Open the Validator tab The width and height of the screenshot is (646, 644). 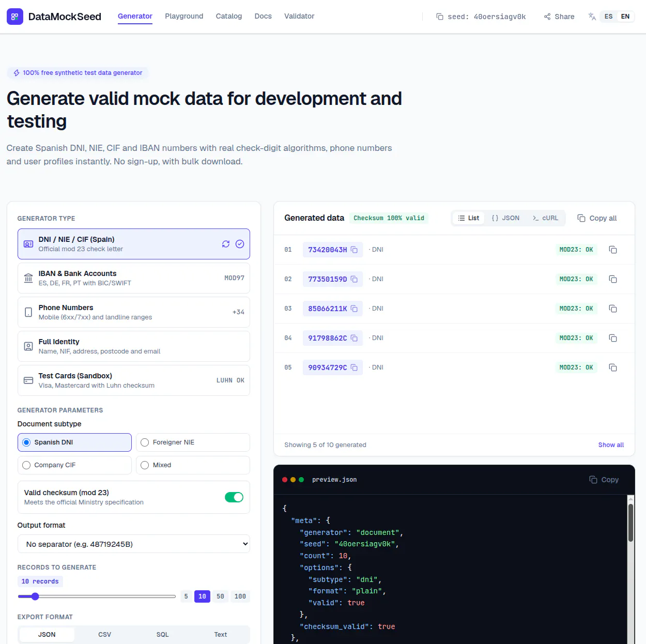(299, 17)
